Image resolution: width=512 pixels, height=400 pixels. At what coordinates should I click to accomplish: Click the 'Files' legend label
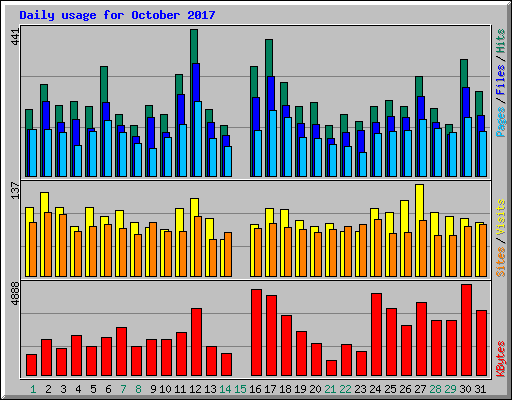coord(501,80)
